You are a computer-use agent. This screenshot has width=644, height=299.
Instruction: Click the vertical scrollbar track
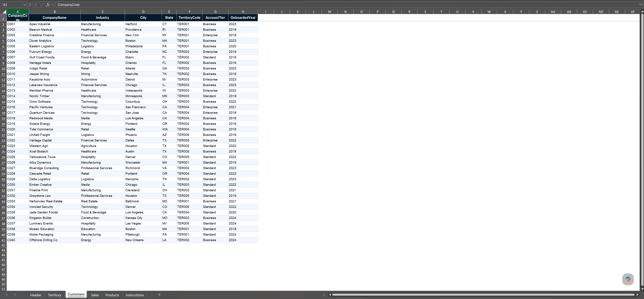642,150
